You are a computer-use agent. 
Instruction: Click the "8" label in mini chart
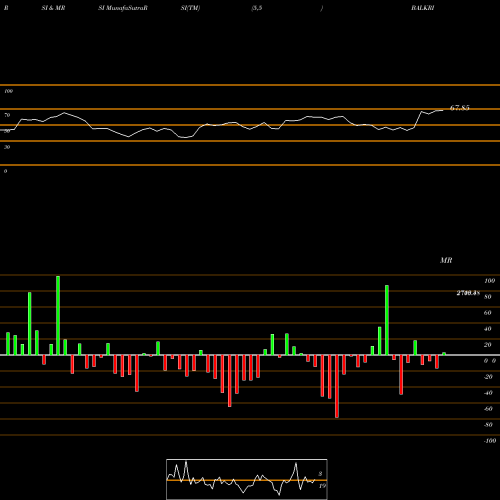pos(320,474)
